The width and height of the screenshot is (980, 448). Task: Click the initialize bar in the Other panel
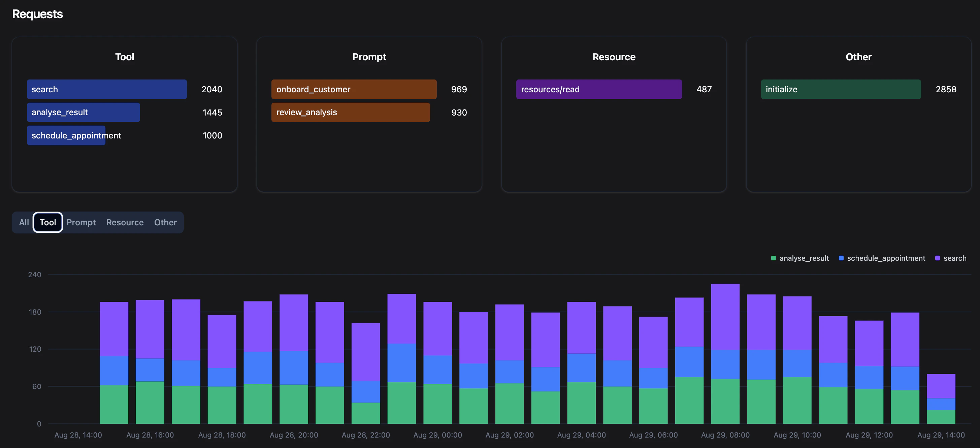[x=841, y=89]
